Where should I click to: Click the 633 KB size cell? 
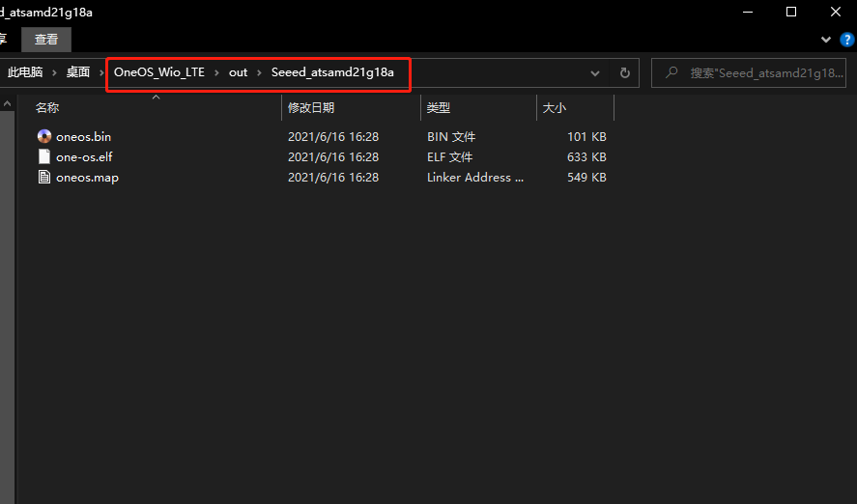[x=586, y=156]
